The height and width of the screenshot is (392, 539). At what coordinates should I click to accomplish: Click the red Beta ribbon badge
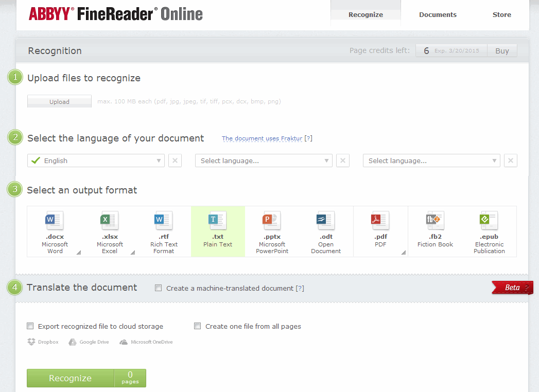coord(513,288)
